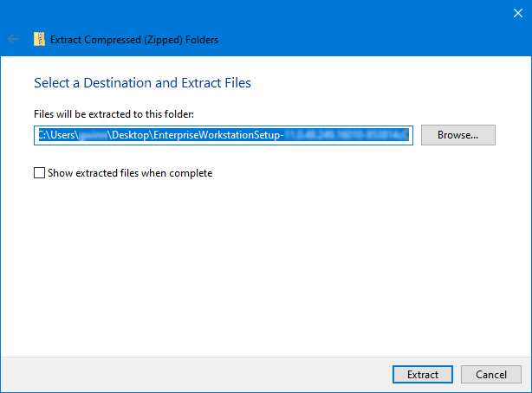Click the 'Files will be extracted to this folder:' label
This screenshot has height=393, width=532.
(114, 114)
